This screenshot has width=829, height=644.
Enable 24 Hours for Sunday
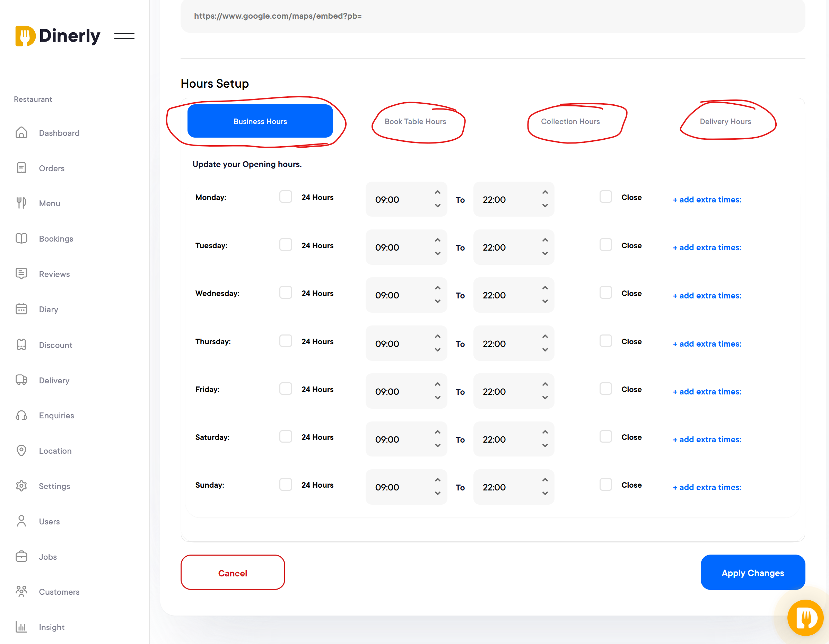click(x=286, y=485)
